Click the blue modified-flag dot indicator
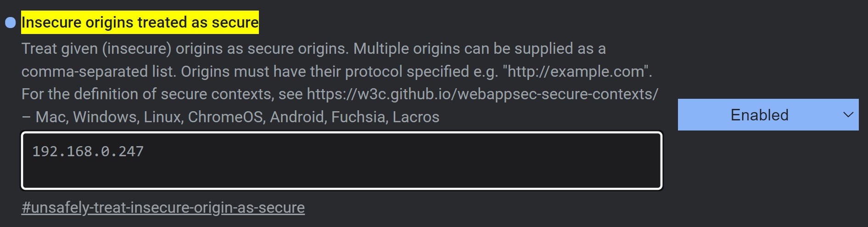 coord(10,23)
